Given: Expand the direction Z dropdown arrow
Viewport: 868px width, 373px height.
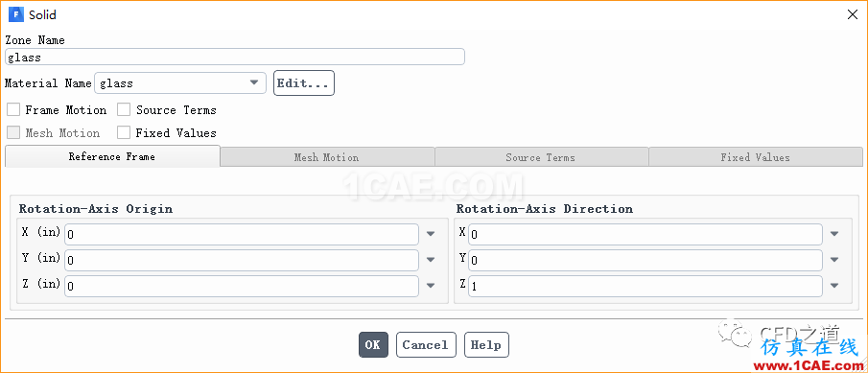Looking at the screenshot, I should point(834,286).
